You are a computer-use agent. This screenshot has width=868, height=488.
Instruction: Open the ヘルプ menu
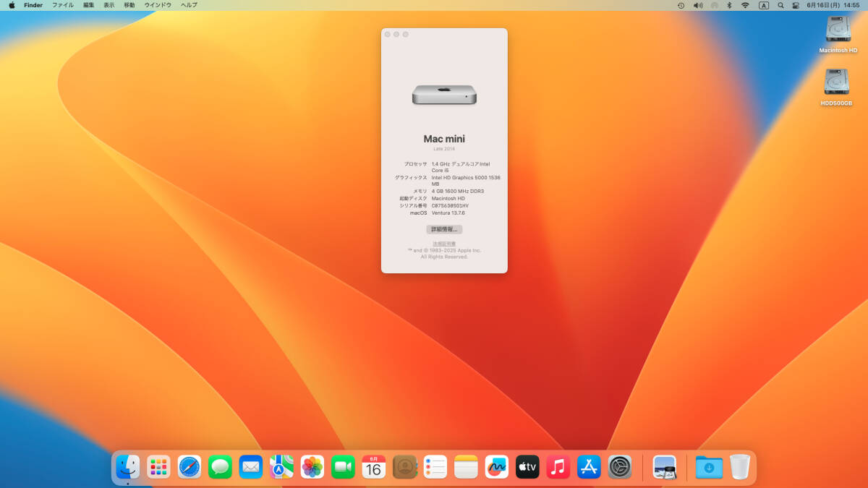click(x=189, y=5)
